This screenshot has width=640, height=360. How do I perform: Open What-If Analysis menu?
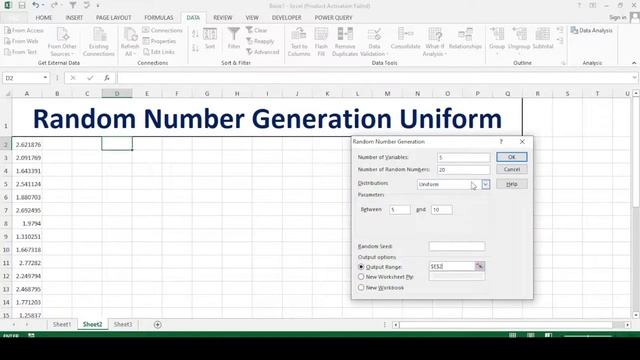(435, 42)
